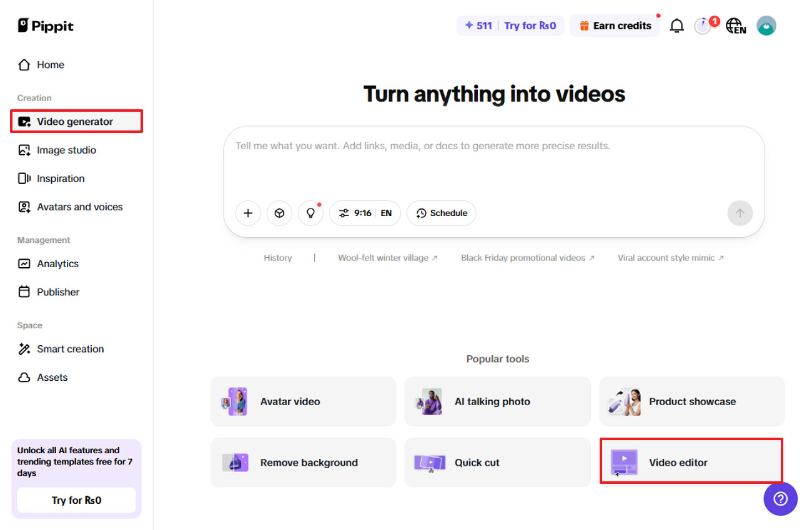Open the profile avatar menu
The image size is (812, 530).
click(x=766, y=26)
